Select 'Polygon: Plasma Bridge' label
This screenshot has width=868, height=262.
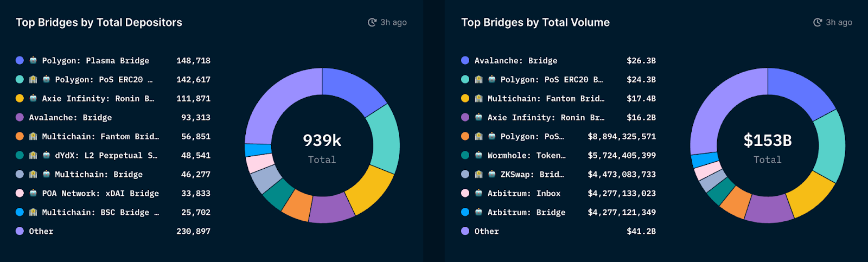pos(95,60)
